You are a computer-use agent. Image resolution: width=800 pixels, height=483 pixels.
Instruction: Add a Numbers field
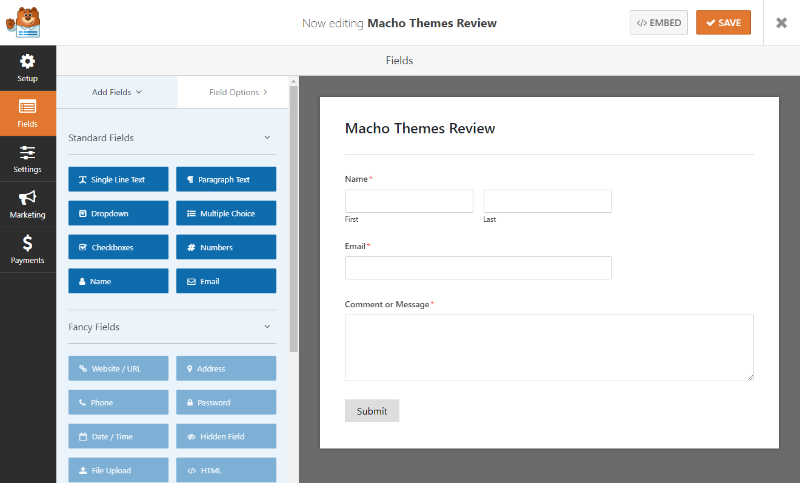[x=226, y=247]
